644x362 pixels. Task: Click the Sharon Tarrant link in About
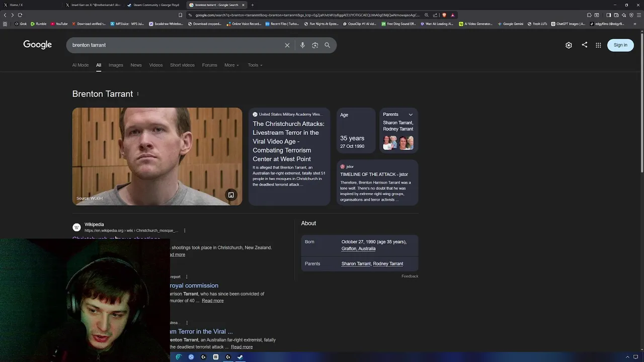tap(356, 263)
